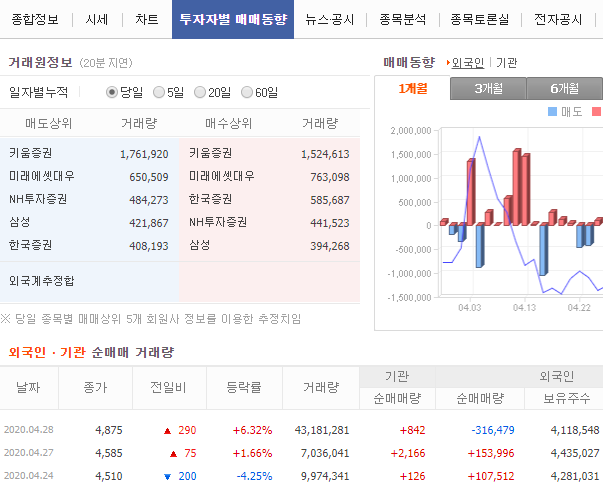Click the 2020.04.28 date cell
This screenshot has width=603, height=495.
coord(29,430)
